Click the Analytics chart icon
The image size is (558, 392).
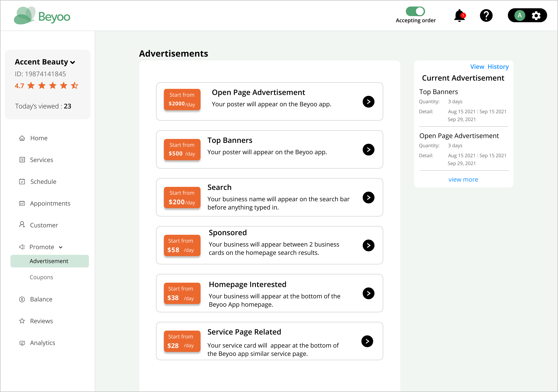(22, 343)
